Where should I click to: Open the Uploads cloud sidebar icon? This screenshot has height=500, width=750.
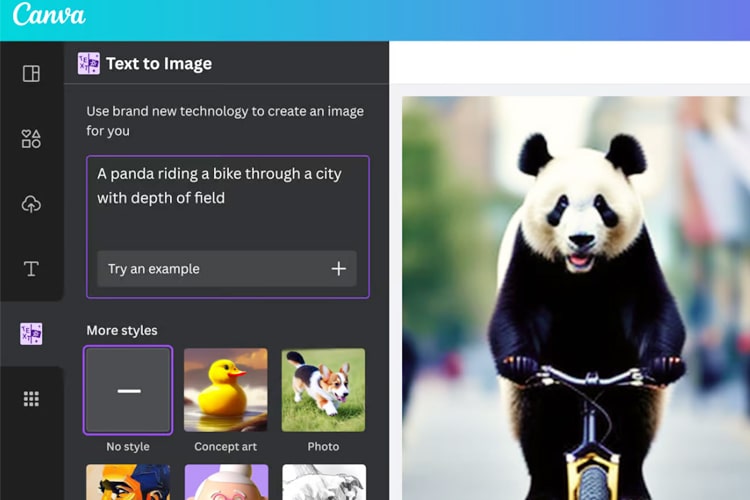coord(31,204)
